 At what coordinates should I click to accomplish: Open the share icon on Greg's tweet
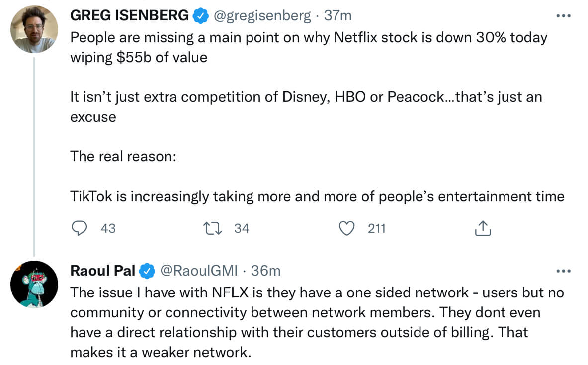click(x=482, y=228)
